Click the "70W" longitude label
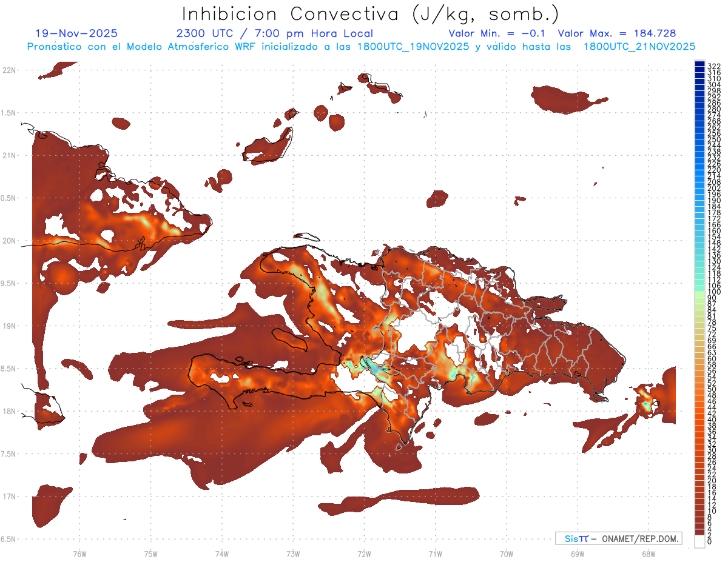728x562 pixels. [x=507, y=554]
